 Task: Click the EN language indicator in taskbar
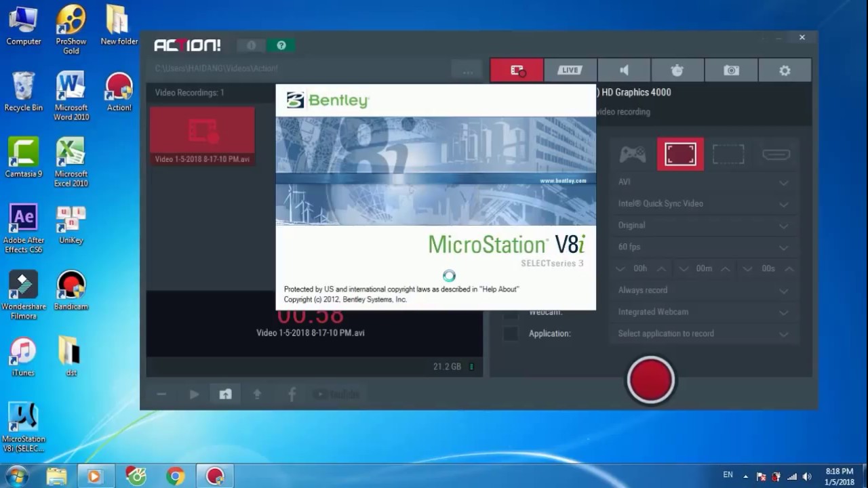[728, 475]
